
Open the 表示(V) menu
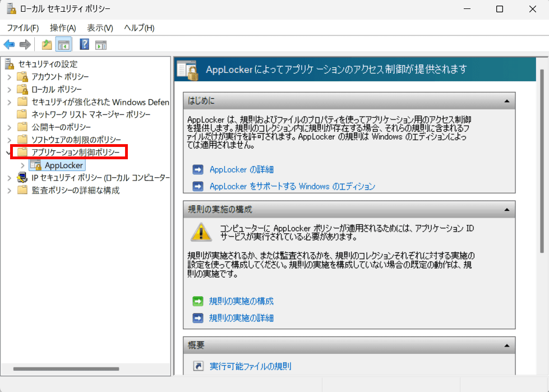[x=100, y=27]
